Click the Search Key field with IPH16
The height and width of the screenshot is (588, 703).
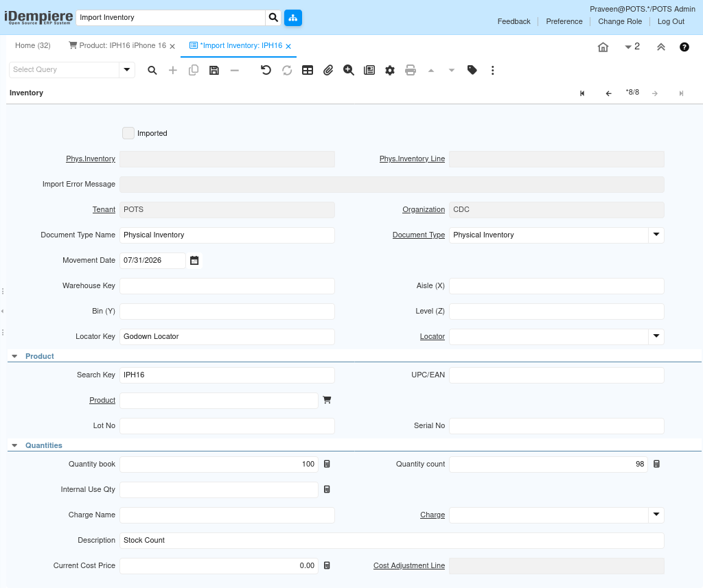click(227, 375)
